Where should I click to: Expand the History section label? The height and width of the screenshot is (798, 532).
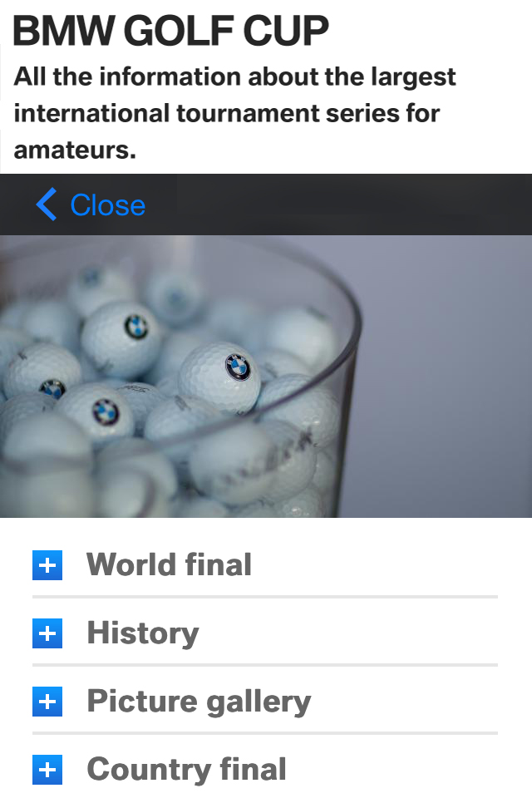coord(143,633)
